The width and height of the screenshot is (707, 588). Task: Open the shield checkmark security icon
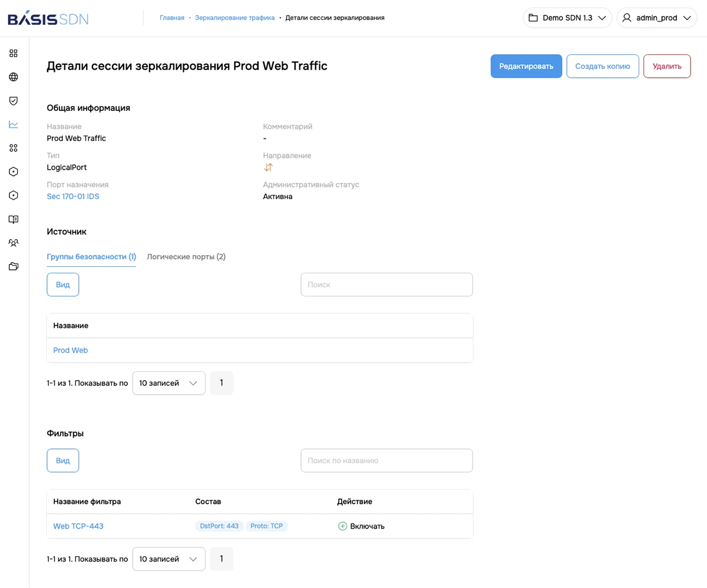(x=14, y=101)
